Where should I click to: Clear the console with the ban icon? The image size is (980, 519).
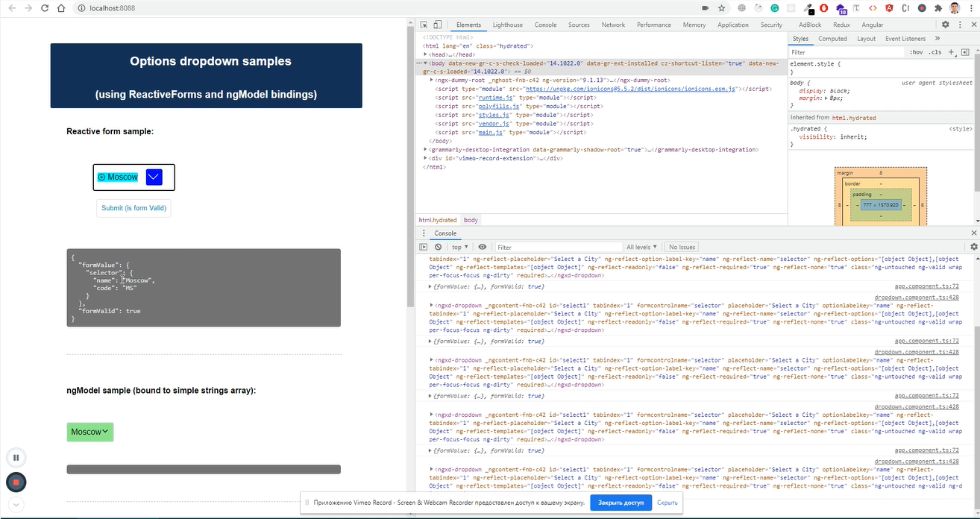click(x=438, y=247)
